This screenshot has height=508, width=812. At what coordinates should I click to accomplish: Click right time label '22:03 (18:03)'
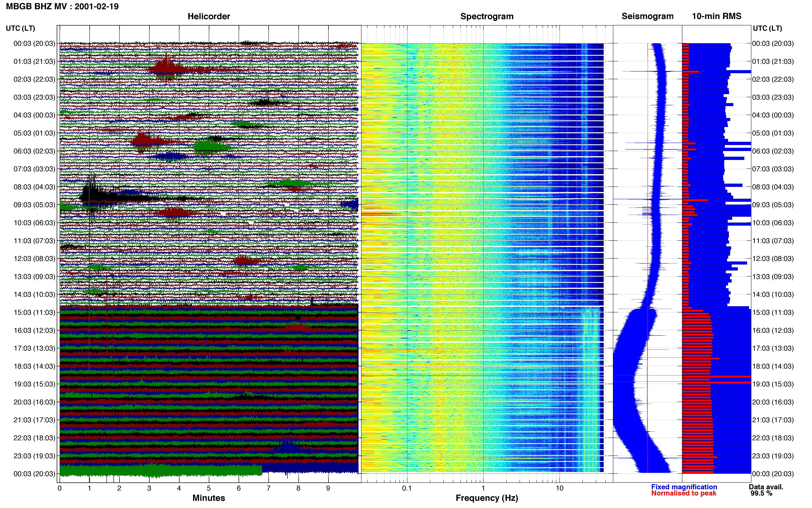tap(773, 438)
